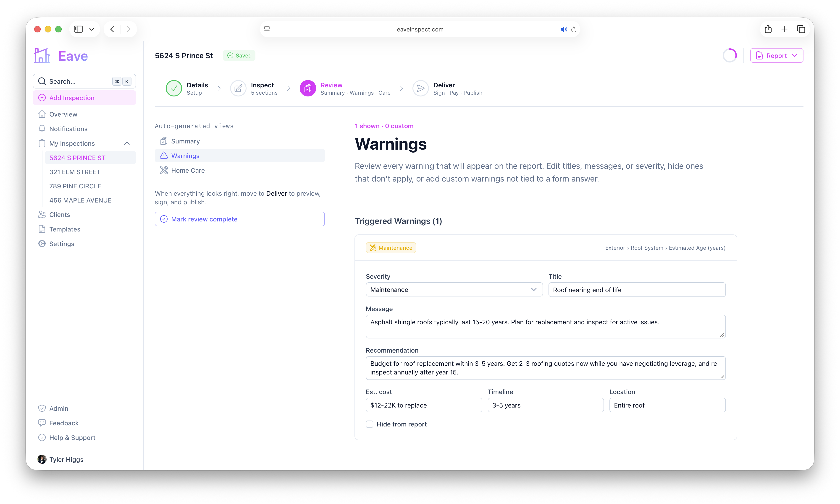Click the Details step green checkmark icon
The width and height of the screenshot is (840, 504).
pyautogui.click(x=174, y=88)
